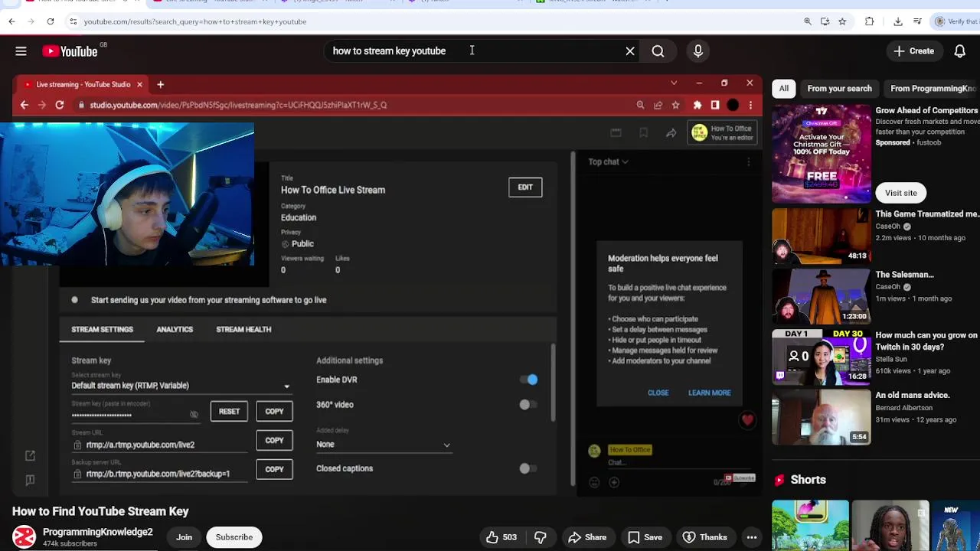Image resolution: width=980 pixels, height=551 pixels.
Task: Click EDIT for the stream details
Action: click(525, 187)
